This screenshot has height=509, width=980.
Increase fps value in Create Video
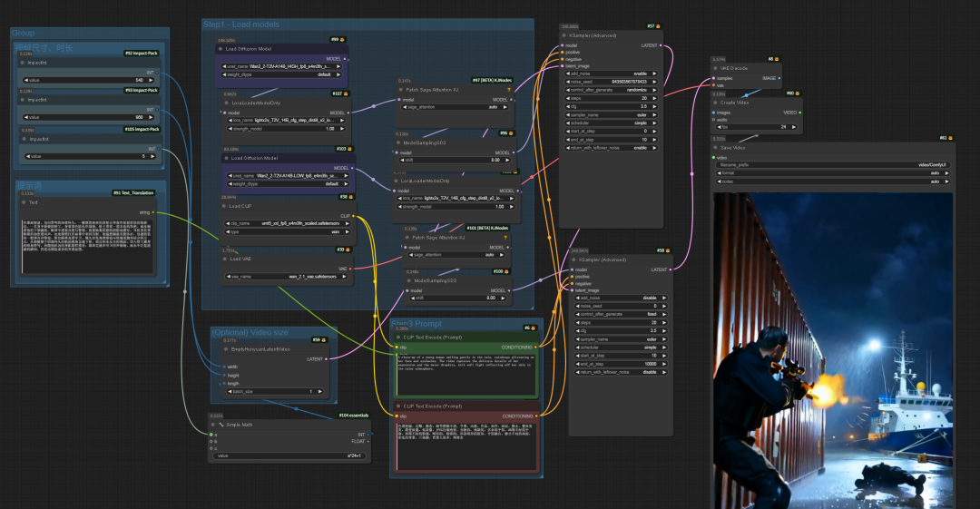(794, 127)
